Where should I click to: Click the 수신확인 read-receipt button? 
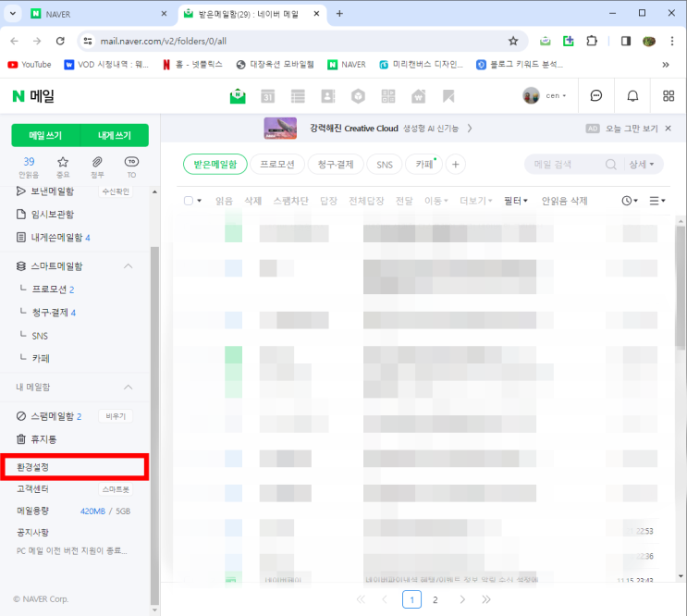tap(116, 191)
